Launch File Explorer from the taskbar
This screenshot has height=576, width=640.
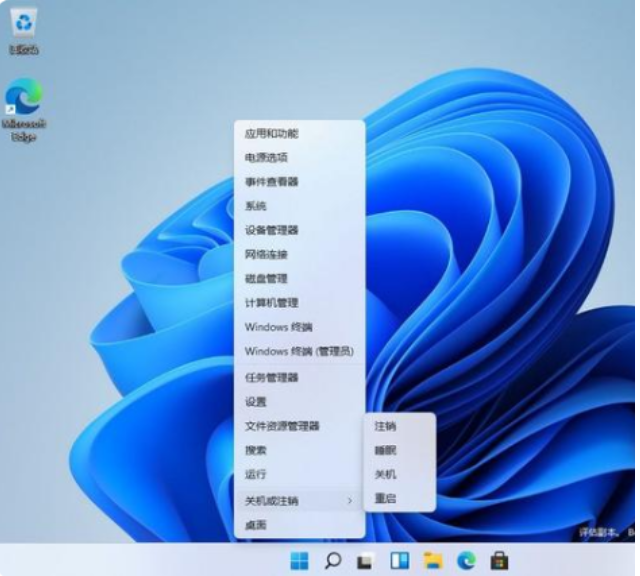pos(432,561)
